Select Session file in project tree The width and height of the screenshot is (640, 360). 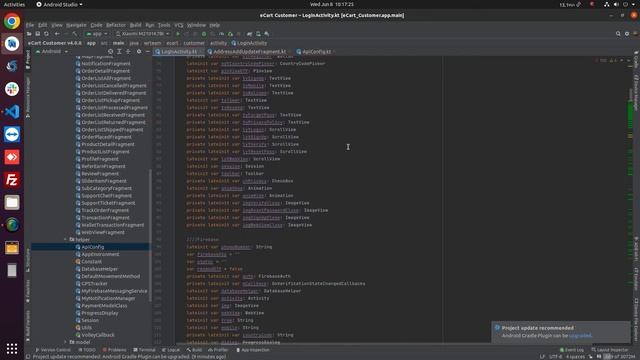click(x=90, y=320)
